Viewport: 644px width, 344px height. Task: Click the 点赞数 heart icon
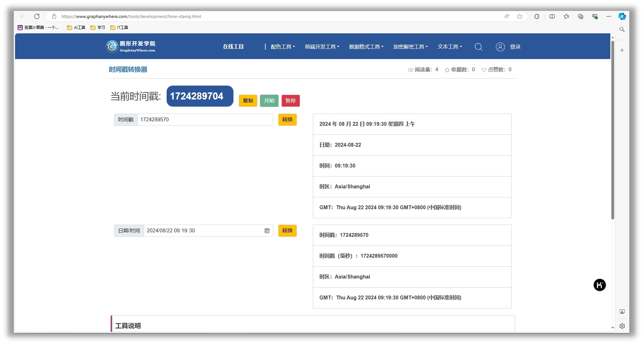point(484,70)
